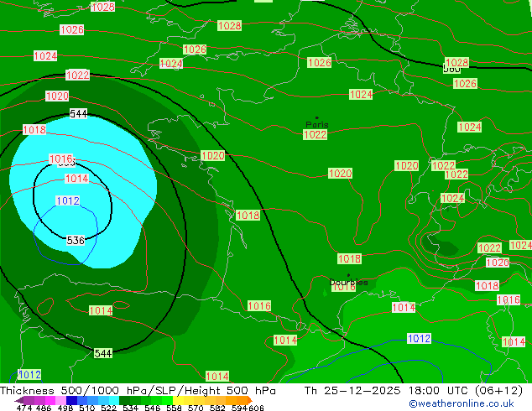Click legend value 582

point(217,408)
